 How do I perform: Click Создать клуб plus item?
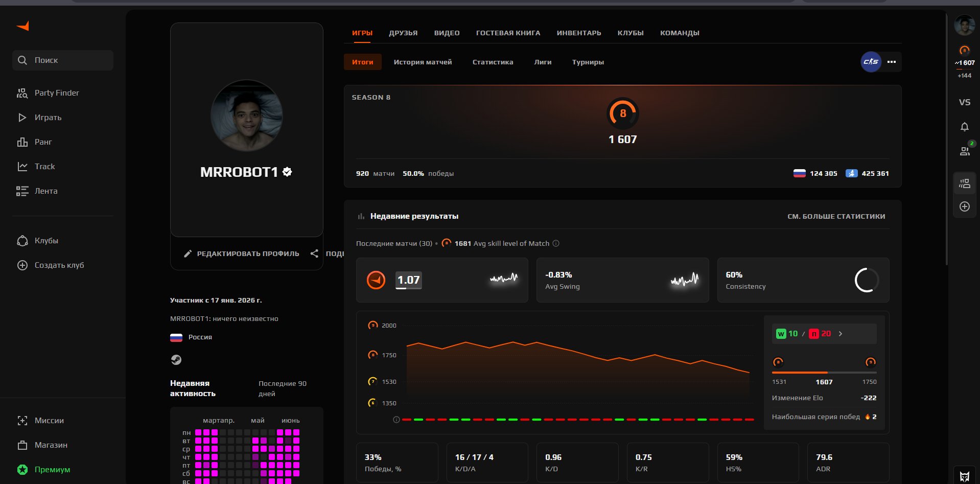tap(51, 265)
